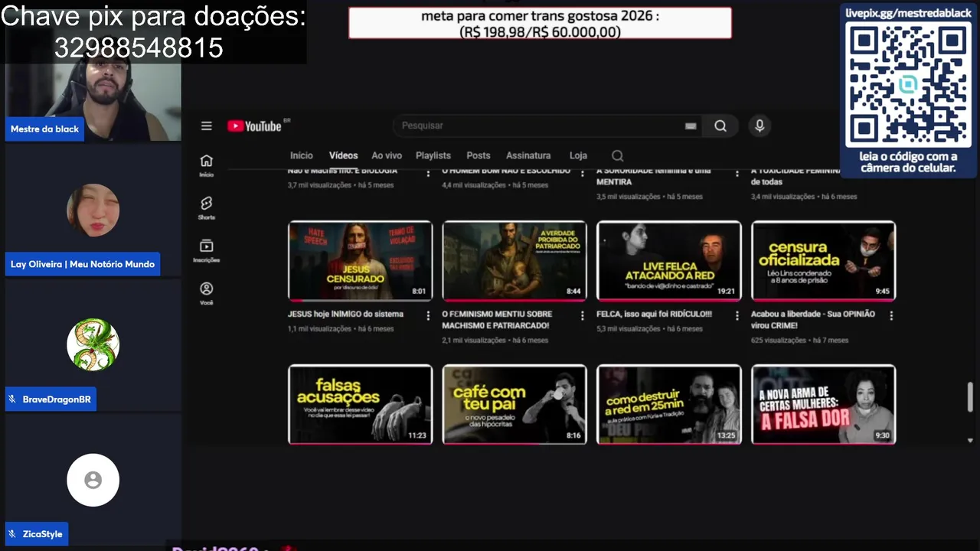
Task: Open options for O FEMINISMO MENTIU video
Action: 582,315
